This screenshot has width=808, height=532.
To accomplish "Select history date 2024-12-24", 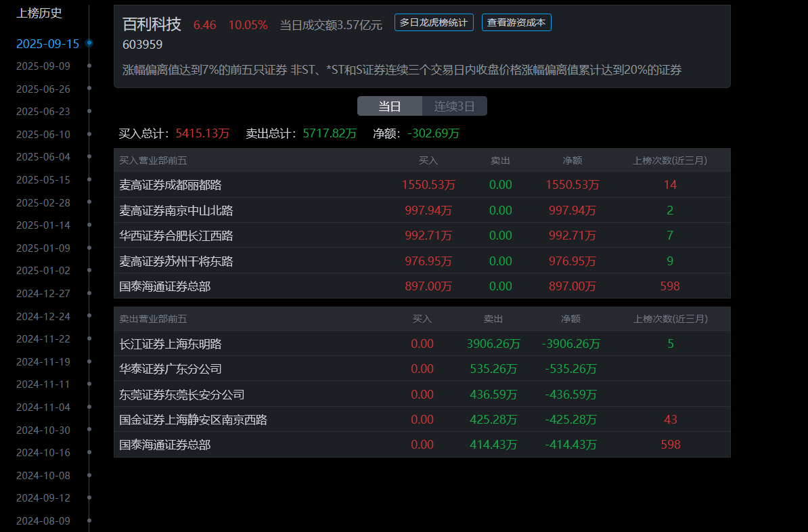I will click(43, 317).
